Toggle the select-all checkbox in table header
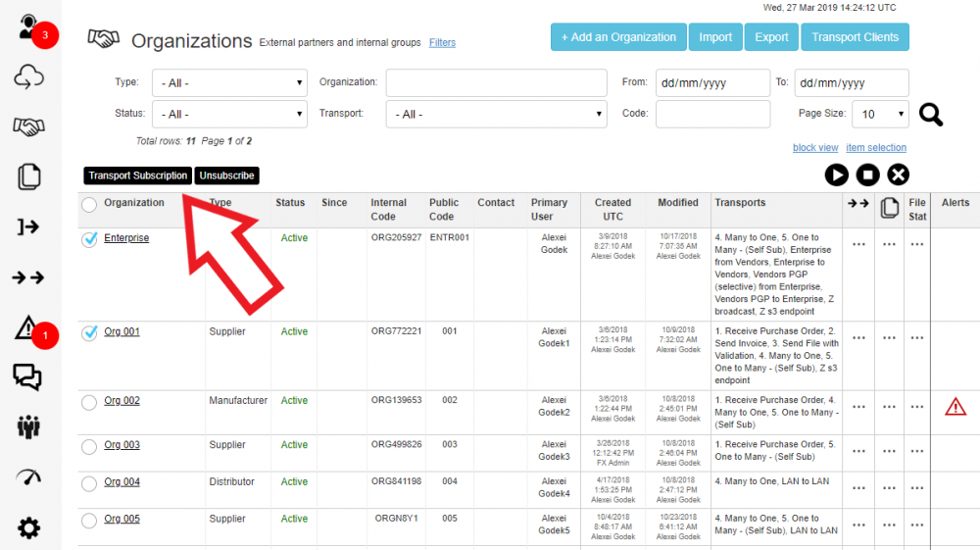 pyautogui.click(x=89, y=205)
